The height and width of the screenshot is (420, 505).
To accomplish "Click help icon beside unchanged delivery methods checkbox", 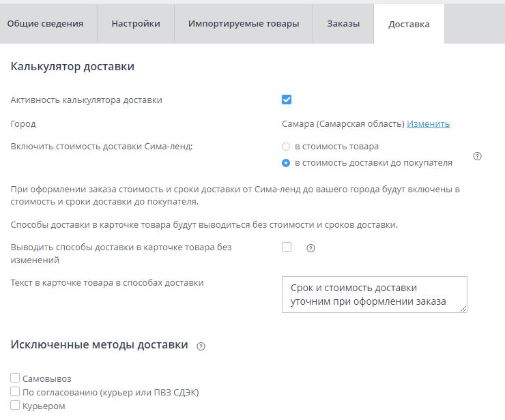I will coord(311,248).
